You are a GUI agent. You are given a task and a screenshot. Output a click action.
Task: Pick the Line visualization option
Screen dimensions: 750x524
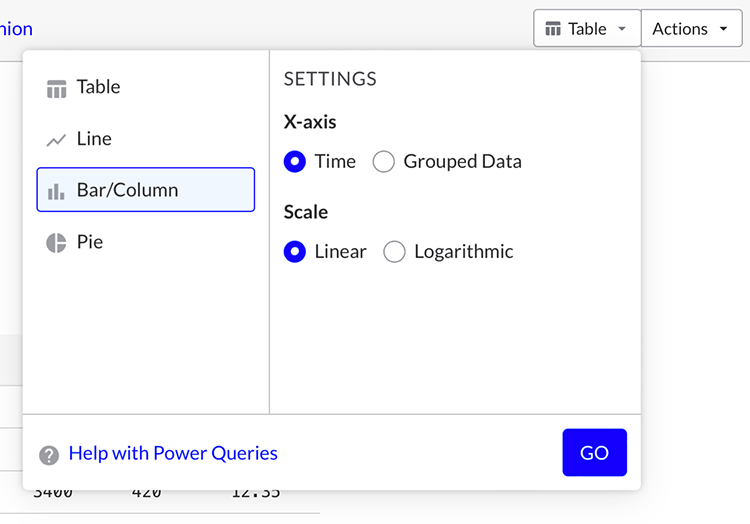[x=94, y=139]
